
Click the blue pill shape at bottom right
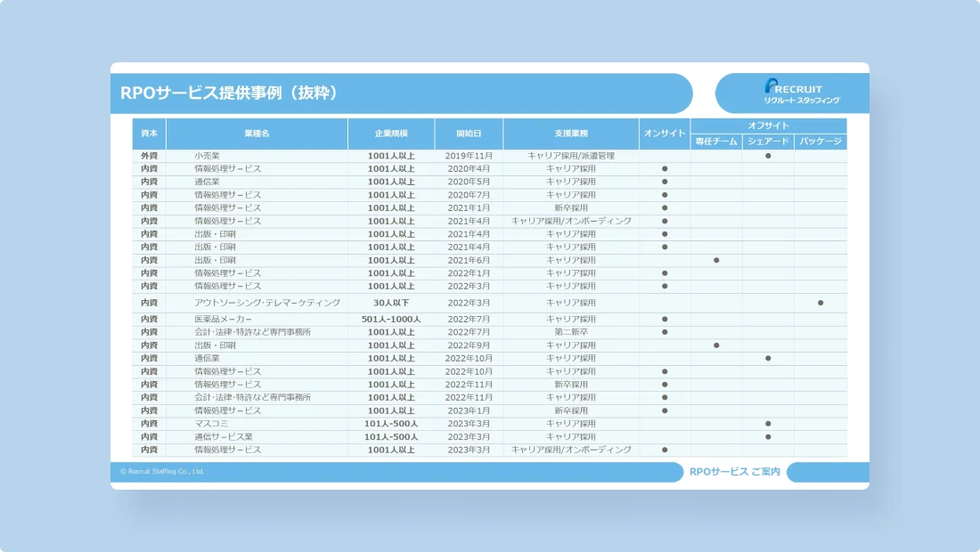pyautogui.click(x=828, y=472)
